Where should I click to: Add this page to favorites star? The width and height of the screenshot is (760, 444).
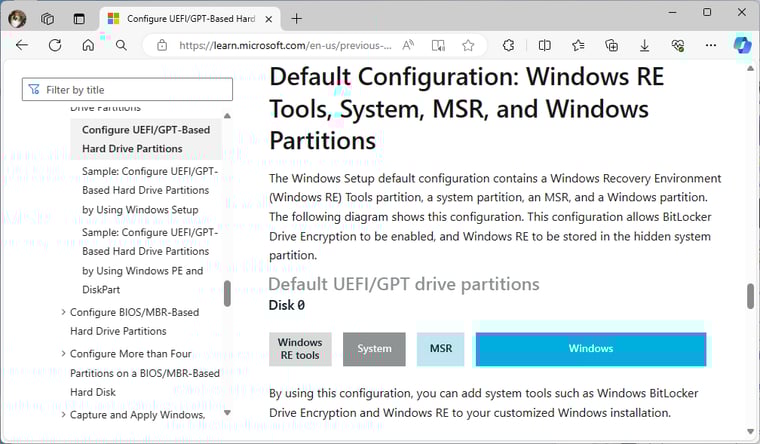468,45
